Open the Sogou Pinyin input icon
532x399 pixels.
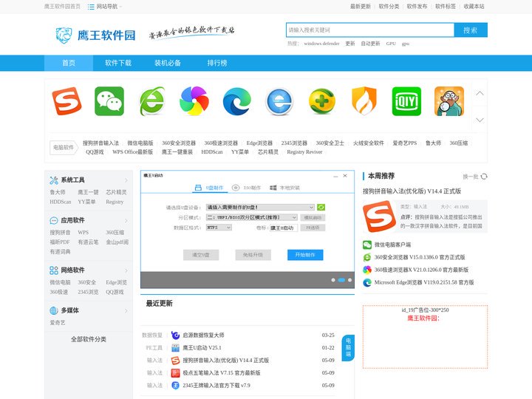[x=66, y=101]
